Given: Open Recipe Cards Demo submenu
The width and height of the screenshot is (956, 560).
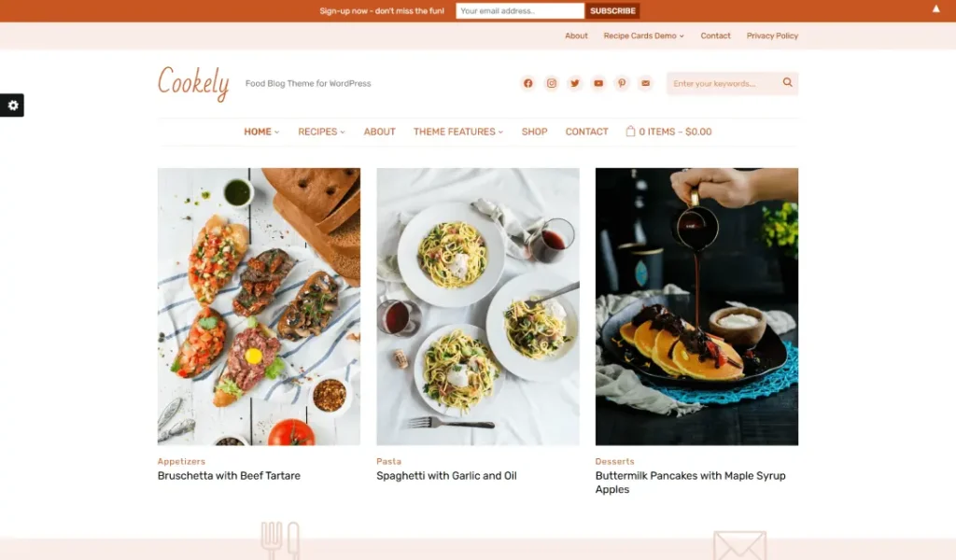Looking at the screenshot, I should 644,36.
